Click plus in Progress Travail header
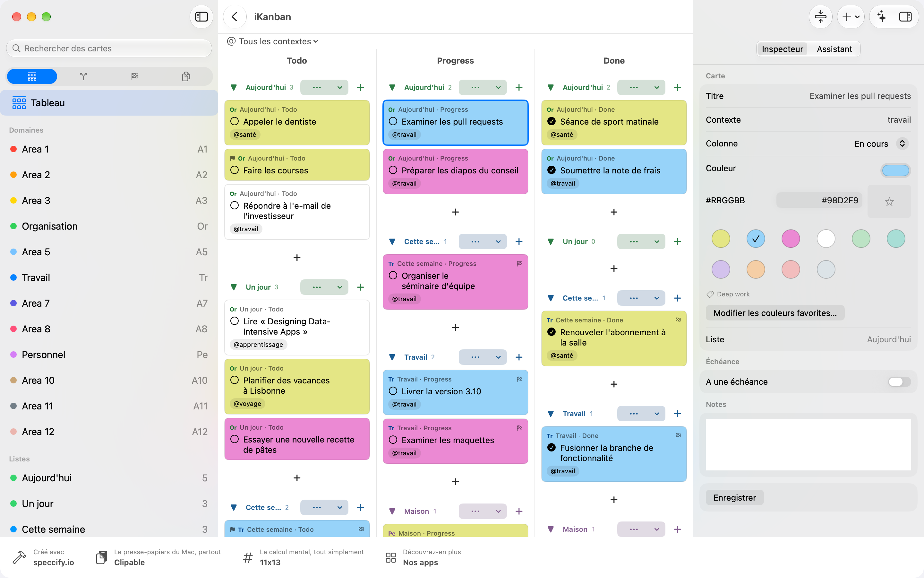Image resolution: width=924 pixels, height=578 pixels. [x=518, y=357]
